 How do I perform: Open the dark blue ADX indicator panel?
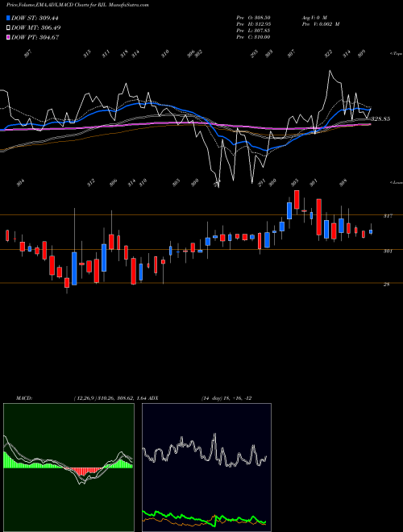(206, 468)
